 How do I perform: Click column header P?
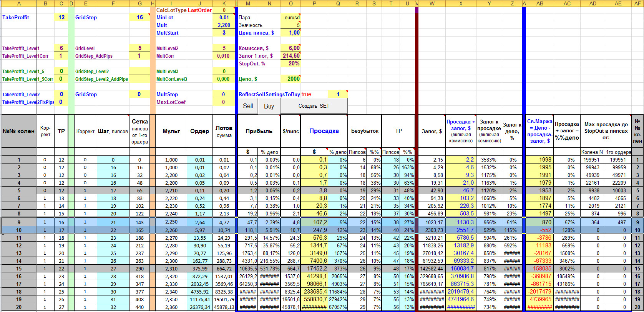point(315,3)
